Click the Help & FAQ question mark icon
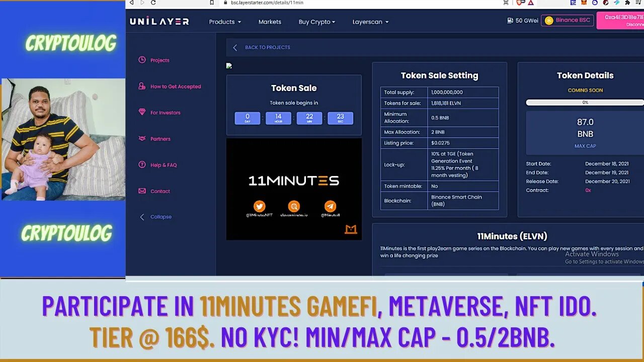Screen dimensions: 644x362 coord(142,164)
